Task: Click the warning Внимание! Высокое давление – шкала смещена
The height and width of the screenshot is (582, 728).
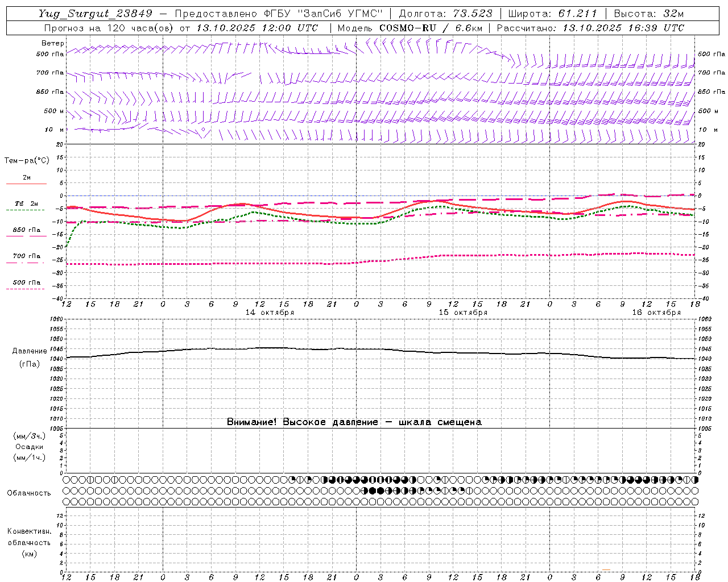Action: pos(354,422)
